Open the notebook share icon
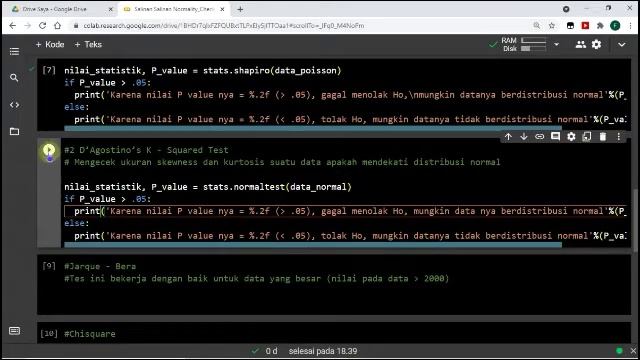This screenshot has height=360, width=640. tap(580, 44)
